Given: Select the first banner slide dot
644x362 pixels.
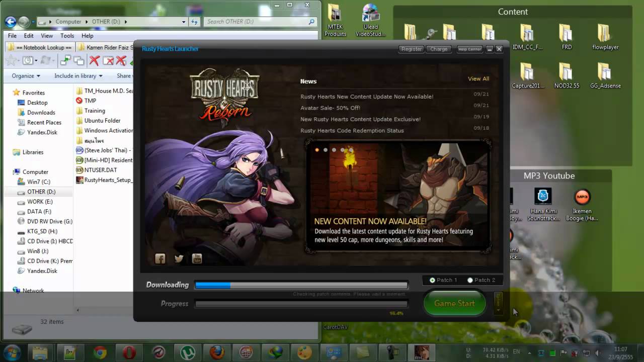Looking at the screenshot, I should pyautogui.click(x=317, y=150).
